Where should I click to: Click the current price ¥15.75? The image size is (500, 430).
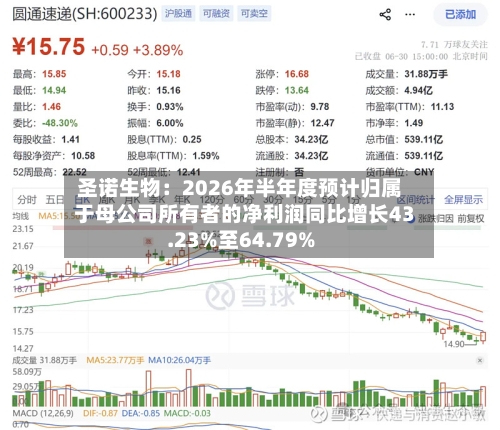[x=49, y=46]
